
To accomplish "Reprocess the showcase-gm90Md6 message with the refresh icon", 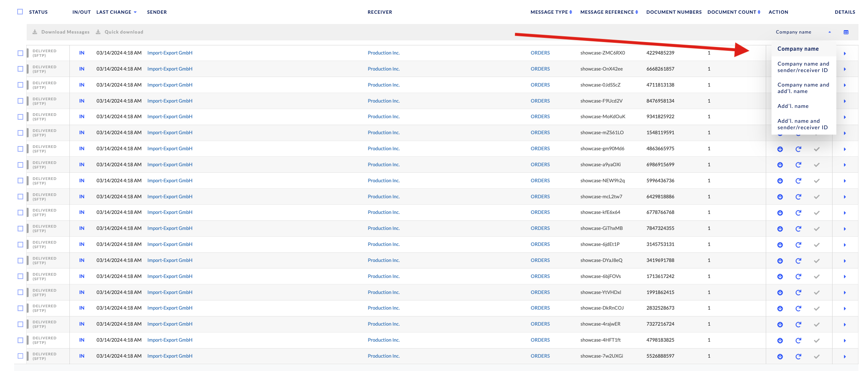I will pos(798,149).
